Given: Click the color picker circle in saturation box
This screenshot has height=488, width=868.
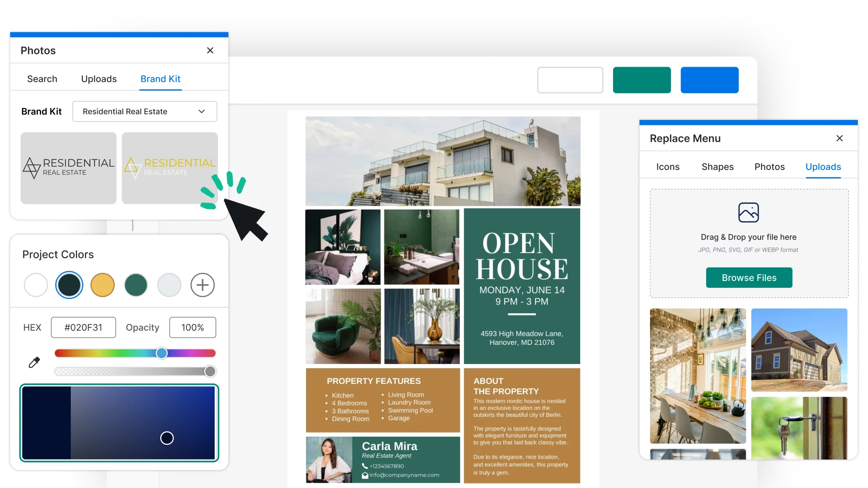Looking at the screenshot, I should coord(167,438).
